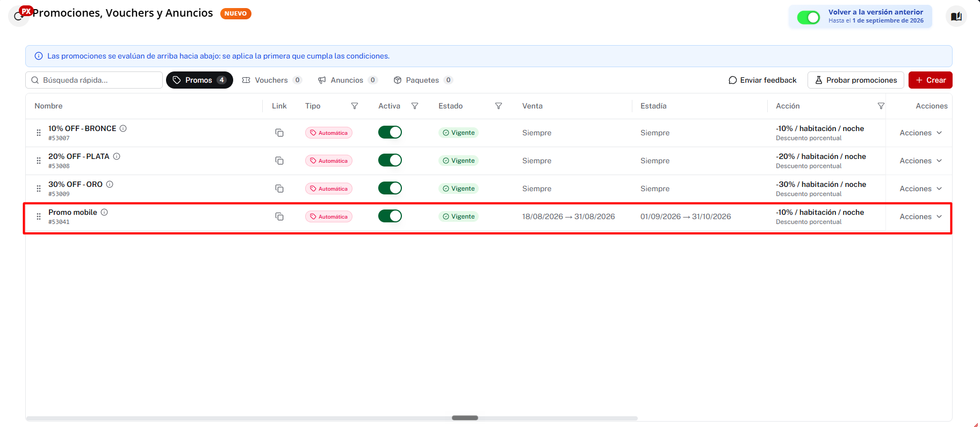980x427 pixels.
Task: Open Probar promociones
Action: point(856,80)
